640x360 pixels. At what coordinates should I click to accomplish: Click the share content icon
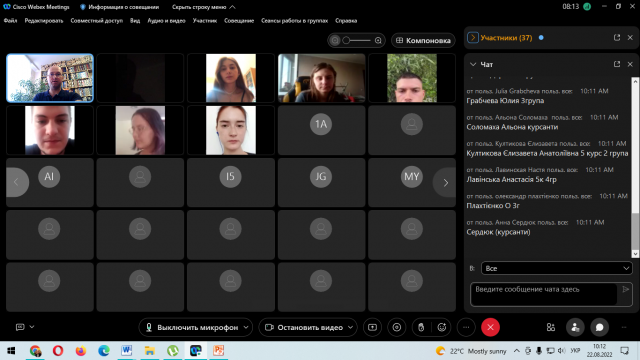click(372, 327)
